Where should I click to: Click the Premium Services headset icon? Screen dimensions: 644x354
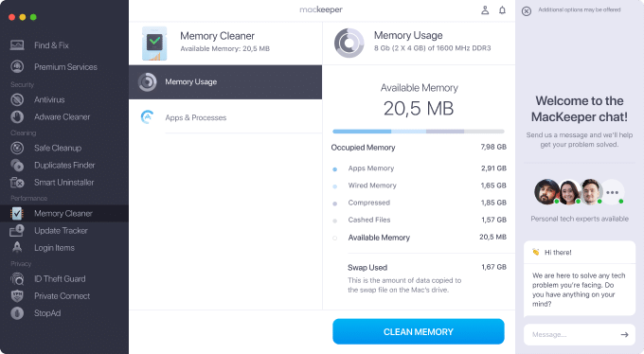pyautogui.click(x=17, y=66)
